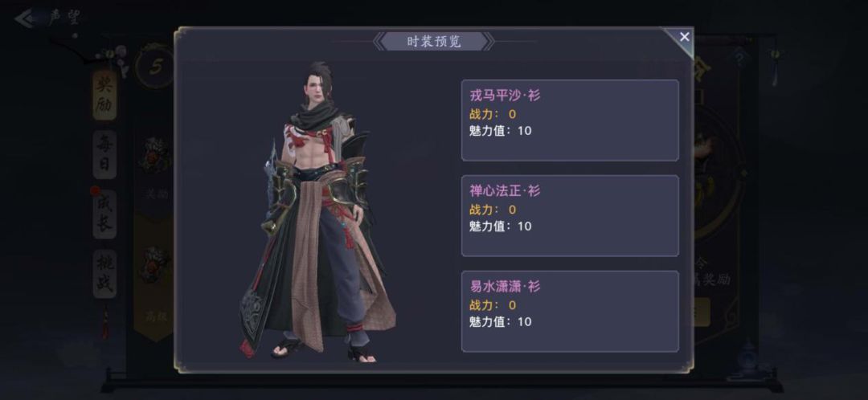Click the incense burner ornament icon
The image size is (868, 400).
click(748, 354)
